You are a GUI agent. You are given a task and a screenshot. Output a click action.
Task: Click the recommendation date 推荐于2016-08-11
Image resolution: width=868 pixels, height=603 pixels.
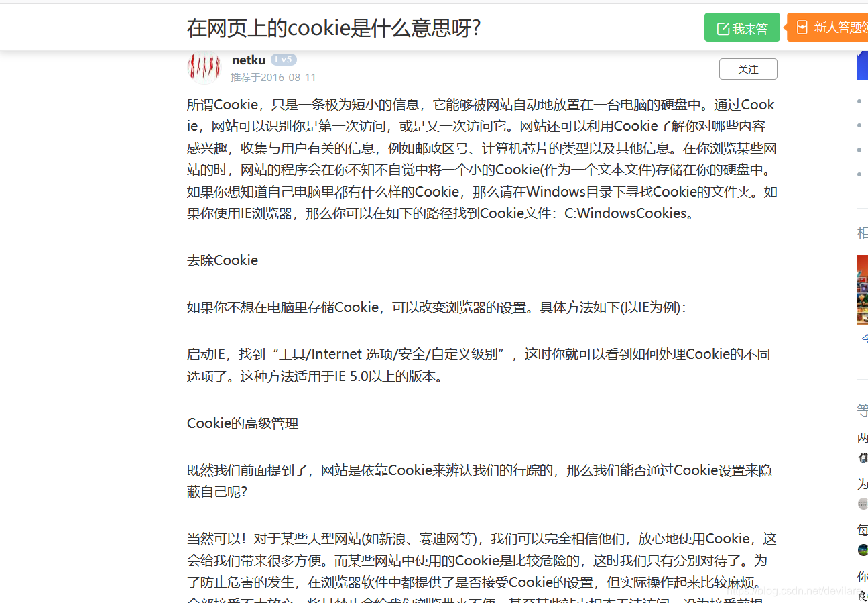273,77
